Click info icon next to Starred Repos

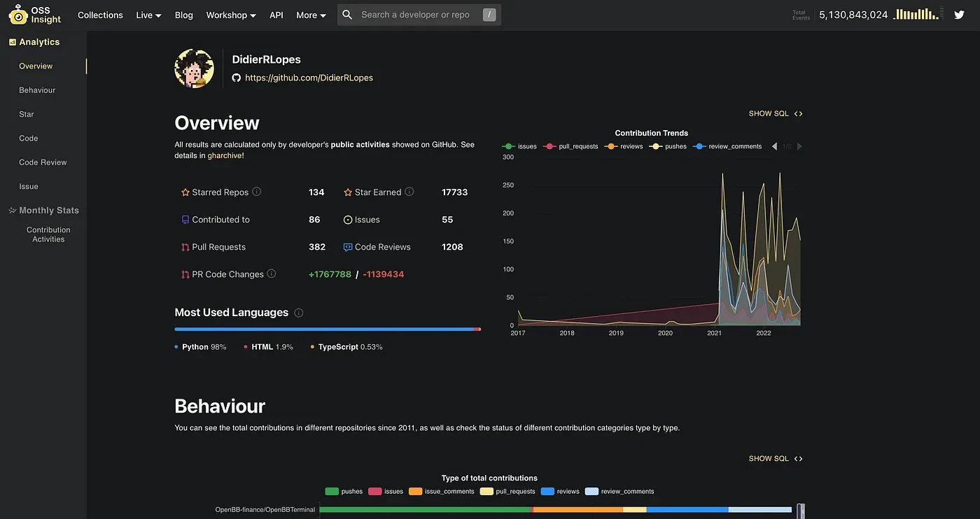[x=256, y=192]
